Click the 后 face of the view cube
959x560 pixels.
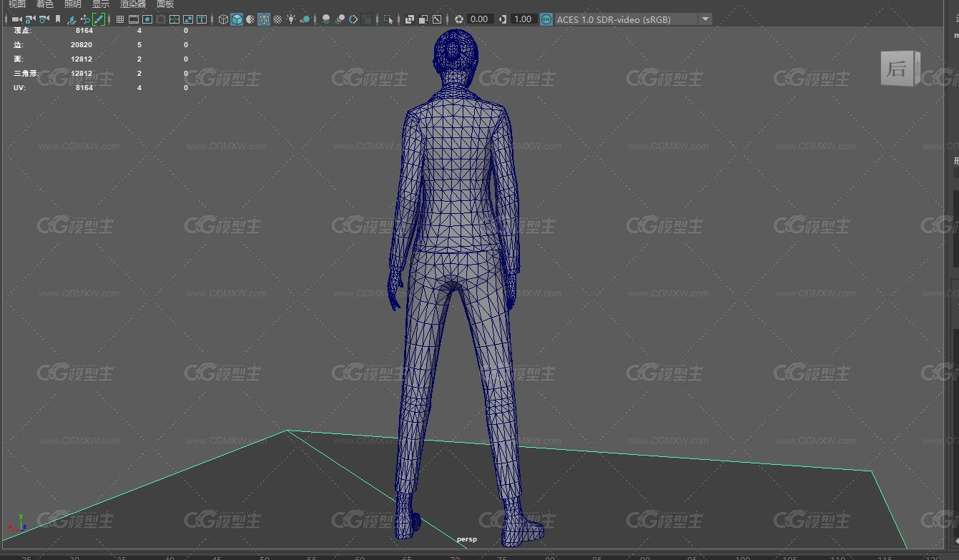tap(897, 69)
